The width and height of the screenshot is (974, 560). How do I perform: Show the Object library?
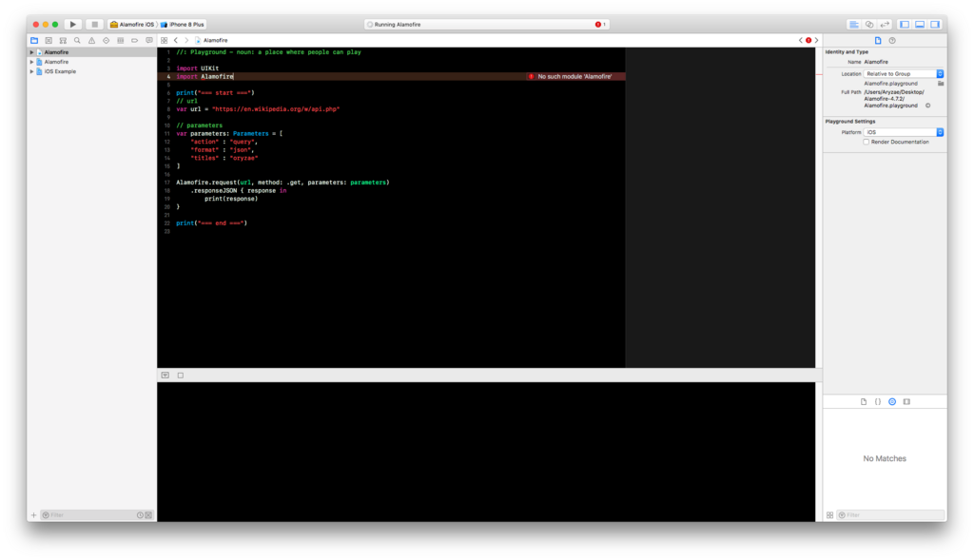[x=892, y=401]
